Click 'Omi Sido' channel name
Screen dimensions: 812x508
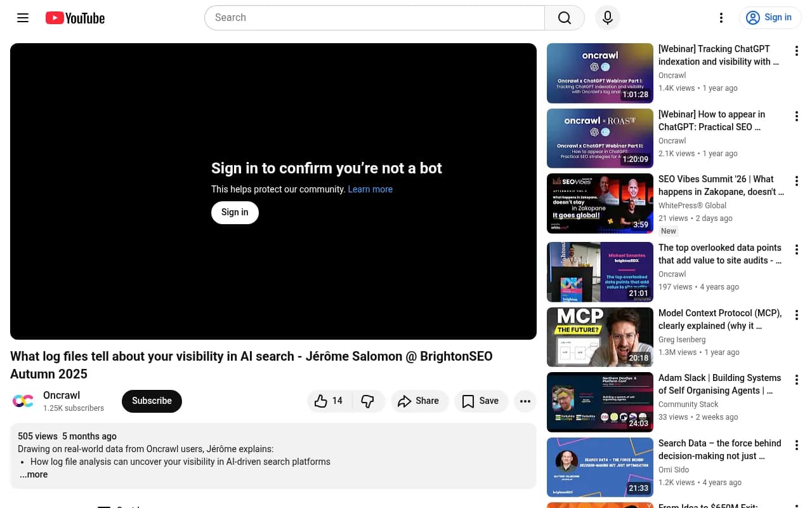click(674, 470)
